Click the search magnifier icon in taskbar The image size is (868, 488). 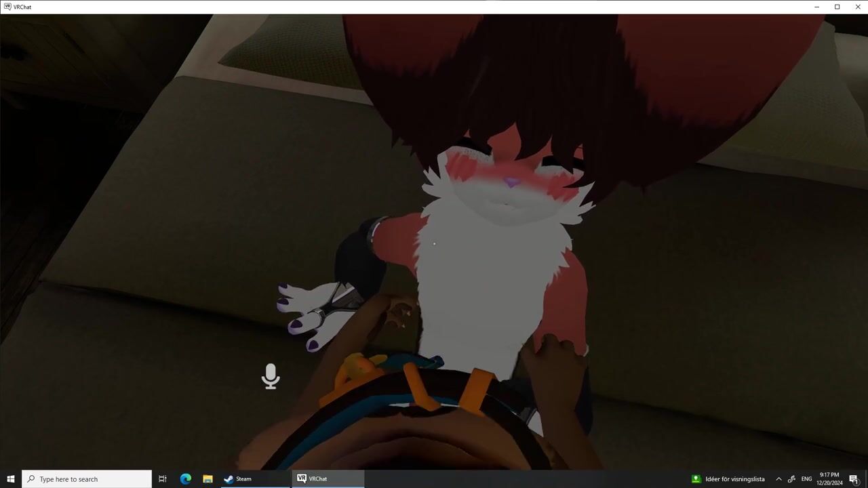click(x=31, y=479)
